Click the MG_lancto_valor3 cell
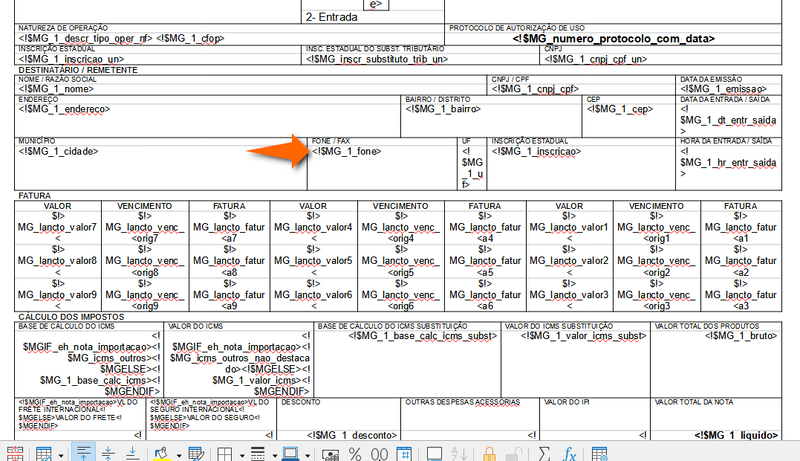Screen dimensions: 800x461 coord(569,295)
